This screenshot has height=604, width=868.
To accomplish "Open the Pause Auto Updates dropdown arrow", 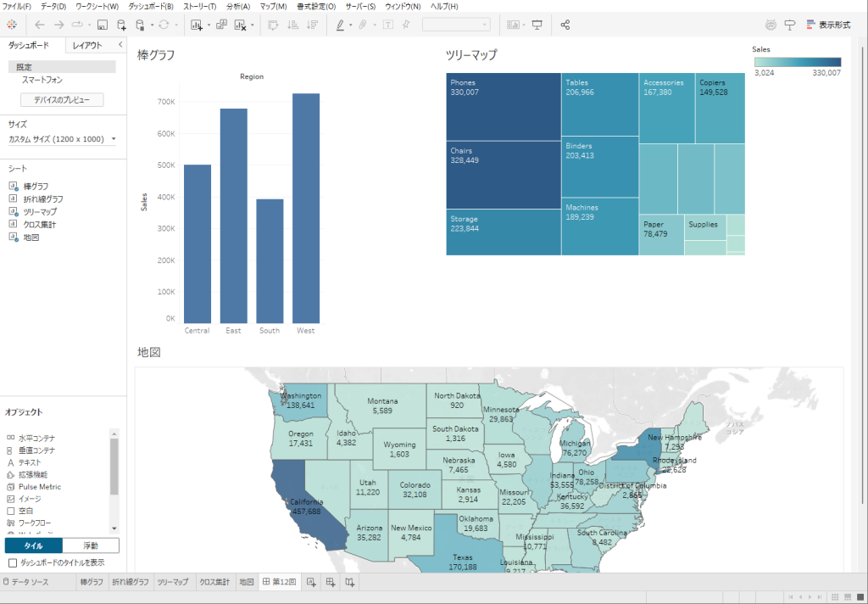I will tap(153, 25).
